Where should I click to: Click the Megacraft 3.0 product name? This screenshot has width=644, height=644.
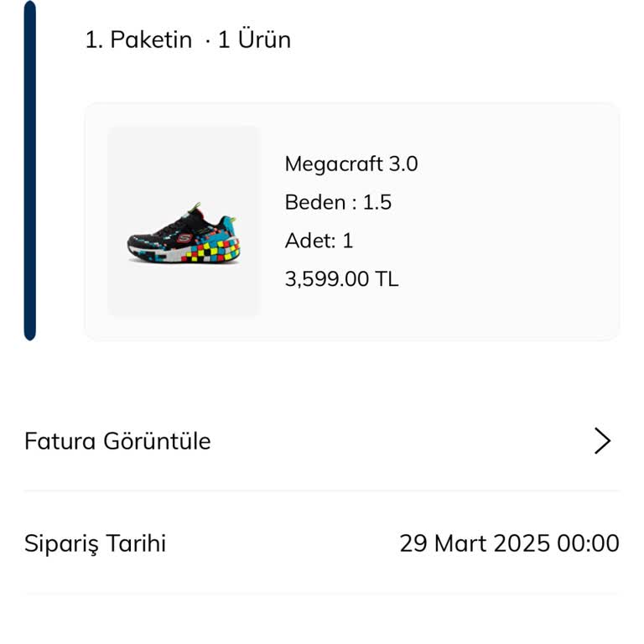351,164
